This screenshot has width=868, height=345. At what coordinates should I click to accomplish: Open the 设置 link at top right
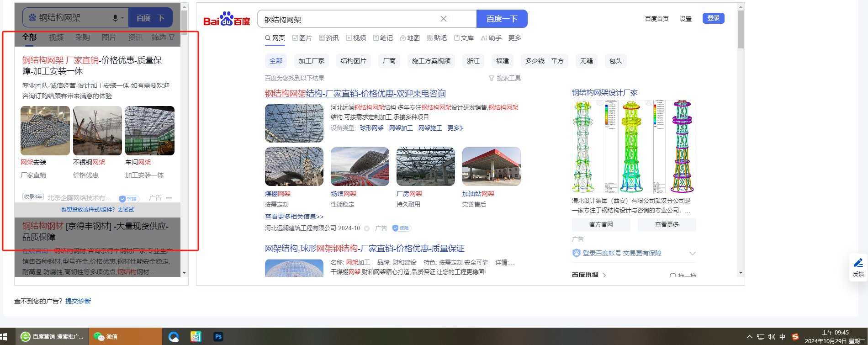pyautogui.click(x=686, y=19)
